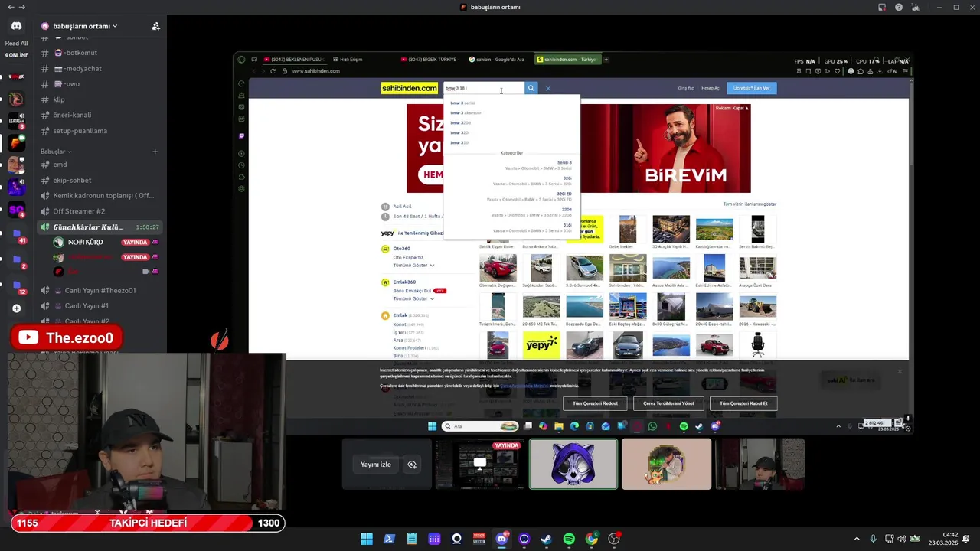Select the sahibinden.com - Türkiye tab
The image size is (980, 551).
point(567,59)
